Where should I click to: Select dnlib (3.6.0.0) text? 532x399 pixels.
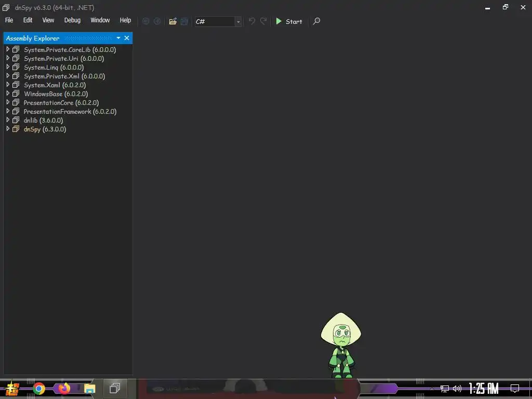[x=43, y=120]
